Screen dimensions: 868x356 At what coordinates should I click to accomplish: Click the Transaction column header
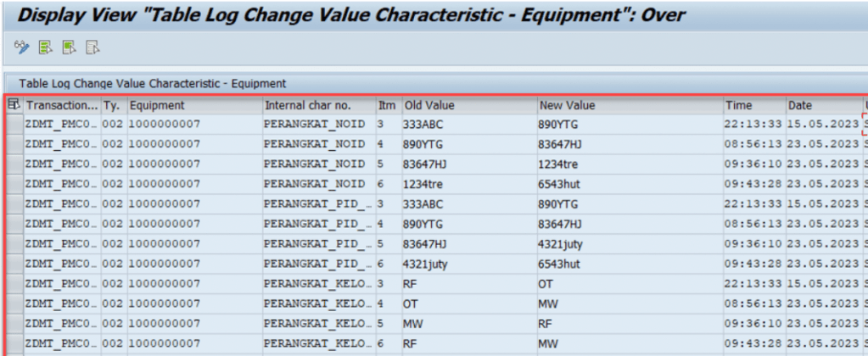coord(61,106)
